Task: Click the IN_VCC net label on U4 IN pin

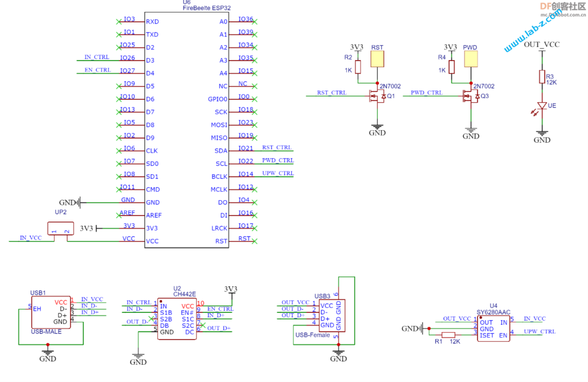Action: coord(535,319)
